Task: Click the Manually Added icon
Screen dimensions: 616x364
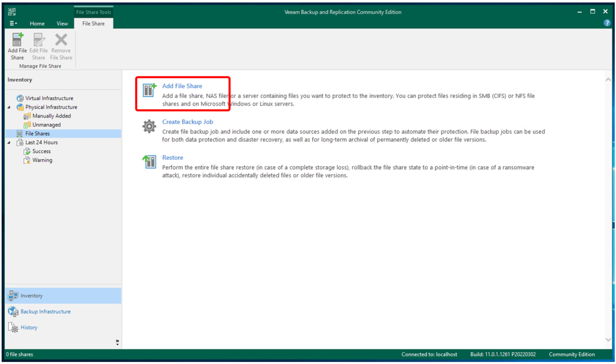Action: 27,116
